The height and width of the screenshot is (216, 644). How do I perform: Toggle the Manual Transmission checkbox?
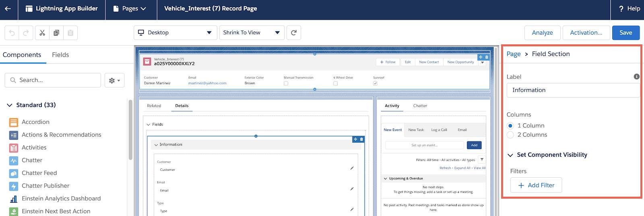point(286,83)
